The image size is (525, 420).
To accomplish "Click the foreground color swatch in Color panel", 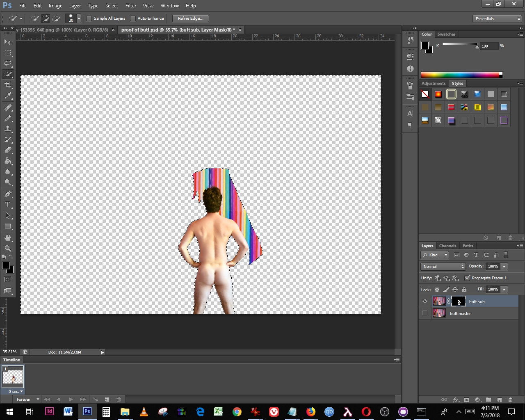I will pos(425,46).
